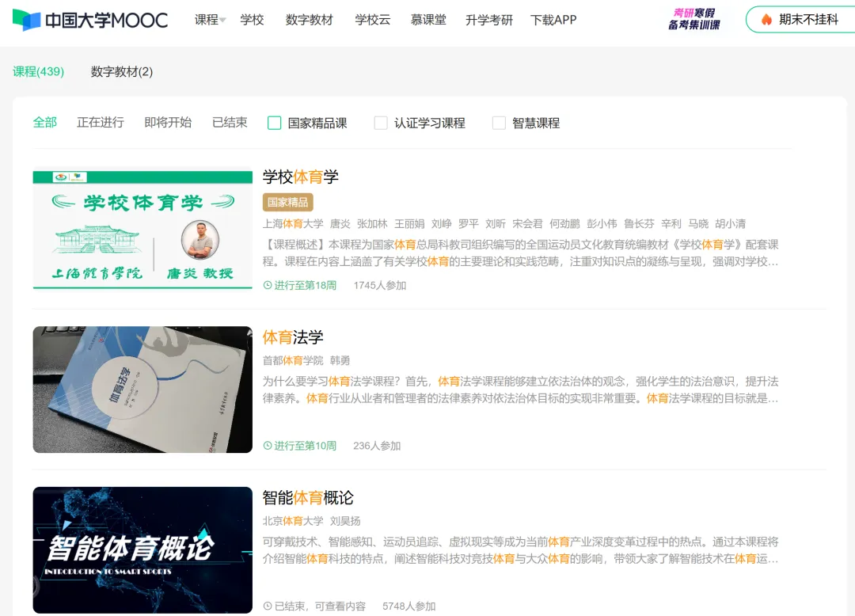Open the 考研寒假备考集训课 banner

(694, 20)
